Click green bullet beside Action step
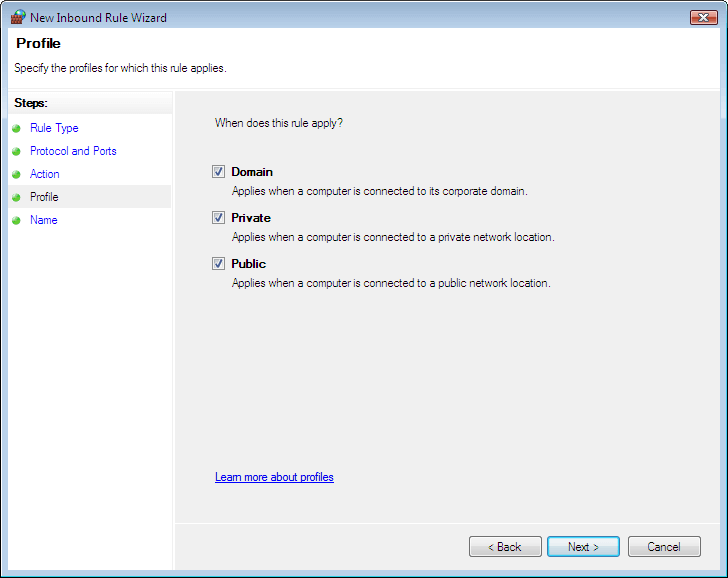This screenshot has width=728, height=578. pyautogui.click(x=16, y=175)
